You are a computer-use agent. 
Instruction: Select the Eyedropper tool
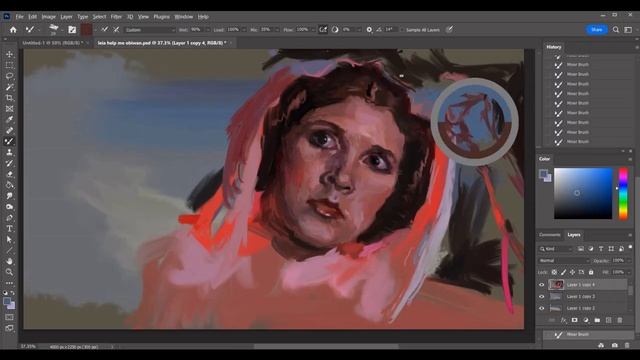click(x=9, y=120)
